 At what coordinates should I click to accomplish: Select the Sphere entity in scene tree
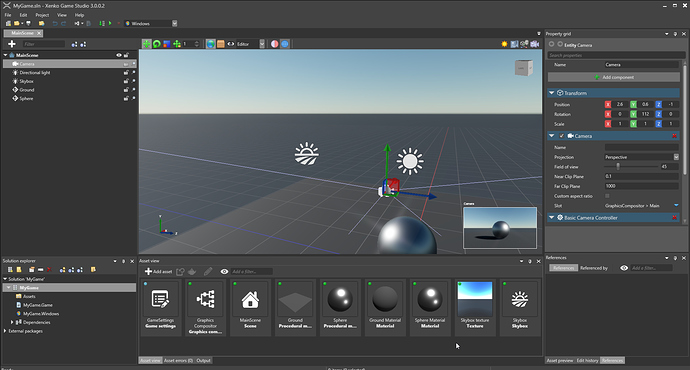[x=26, y=99]
